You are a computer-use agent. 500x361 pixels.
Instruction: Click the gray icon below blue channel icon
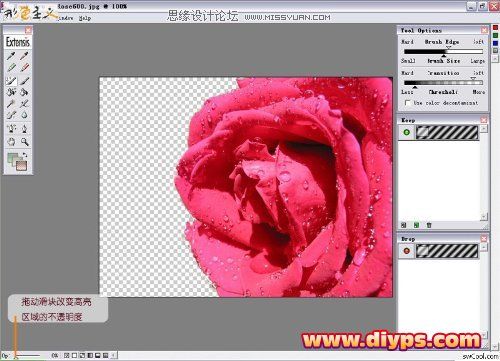point(496,51)
